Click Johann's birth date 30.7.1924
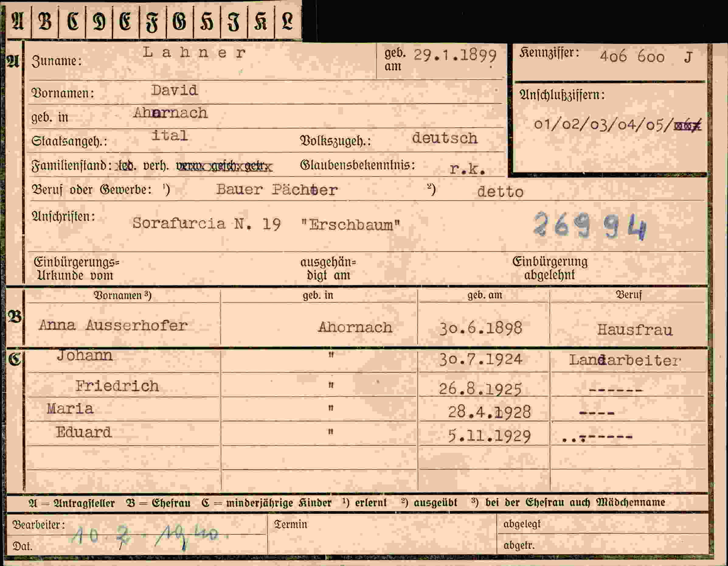Screen dimensions: 728x566 480,360
